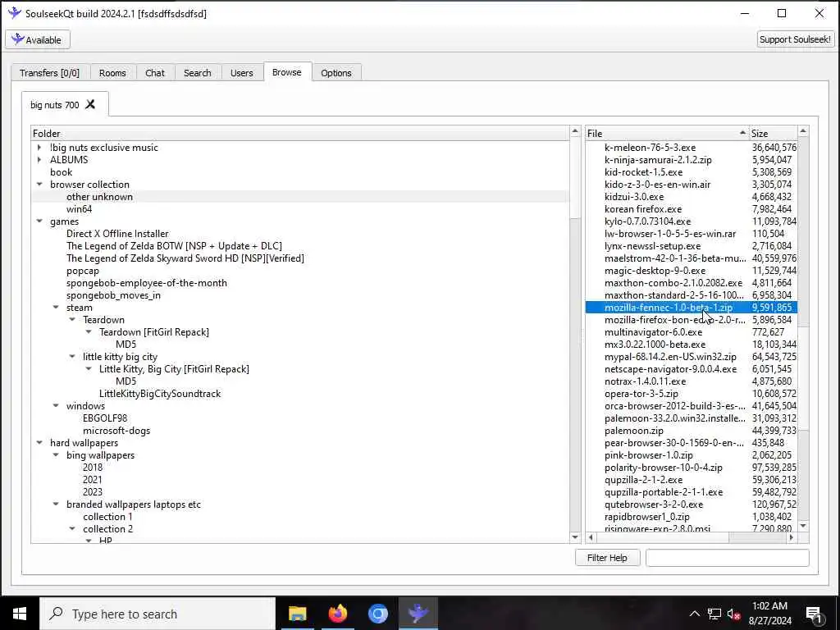Select the popcap folder
The width and height of the screenshot is (840, 630).
pos(83,271)
